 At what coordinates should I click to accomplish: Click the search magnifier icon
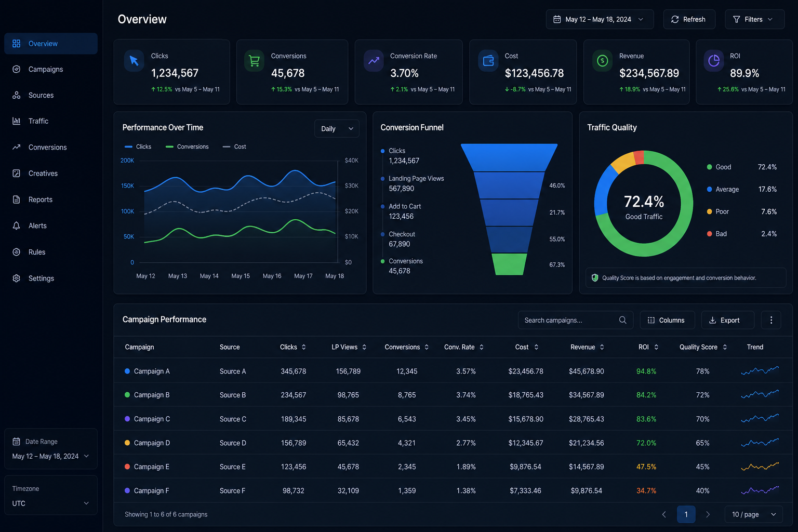pos(622,320)
